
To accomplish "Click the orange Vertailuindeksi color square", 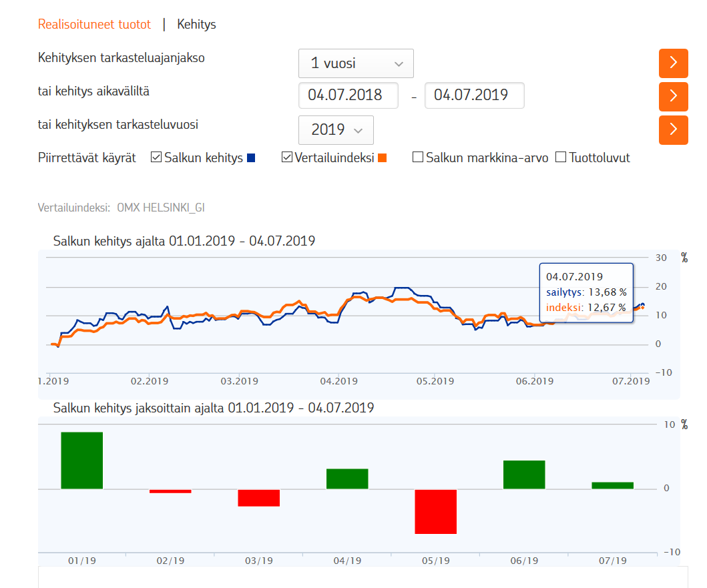I will [382, 158].
